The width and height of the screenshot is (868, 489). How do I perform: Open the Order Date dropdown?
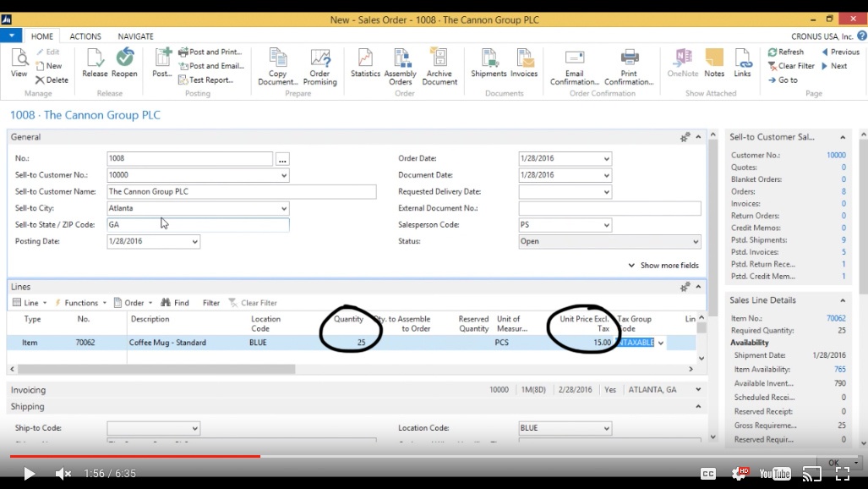(606, 158)
